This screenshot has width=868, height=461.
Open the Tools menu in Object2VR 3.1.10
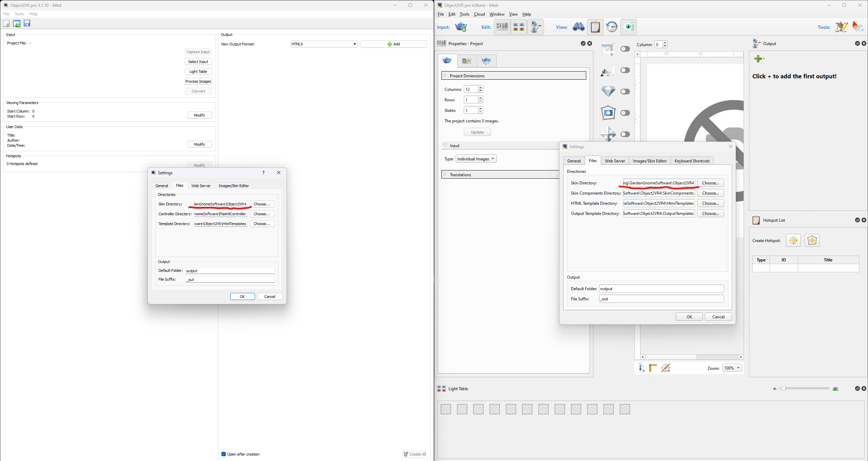(x=19, y=14)
